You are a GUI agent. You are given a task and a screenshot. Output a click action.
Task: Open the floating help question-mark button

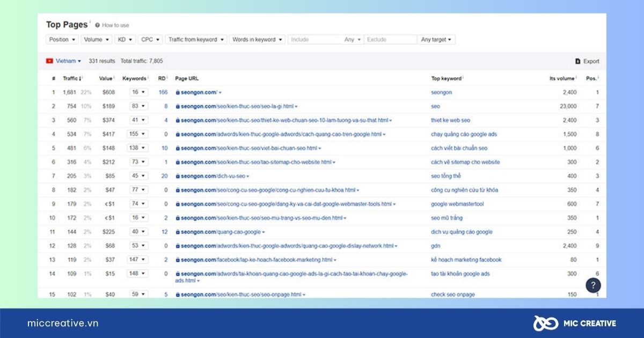point(593,285)
